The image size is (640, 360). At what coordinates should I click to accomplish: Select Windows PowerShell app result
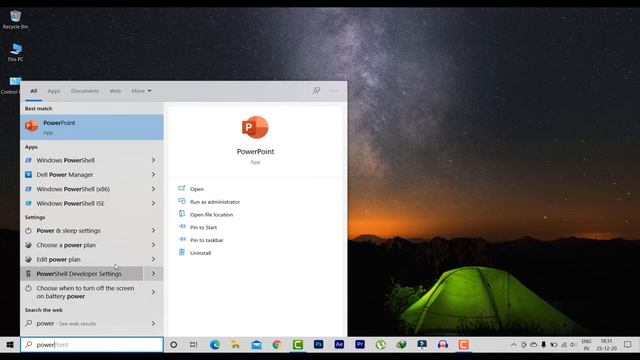coord(82,160)
